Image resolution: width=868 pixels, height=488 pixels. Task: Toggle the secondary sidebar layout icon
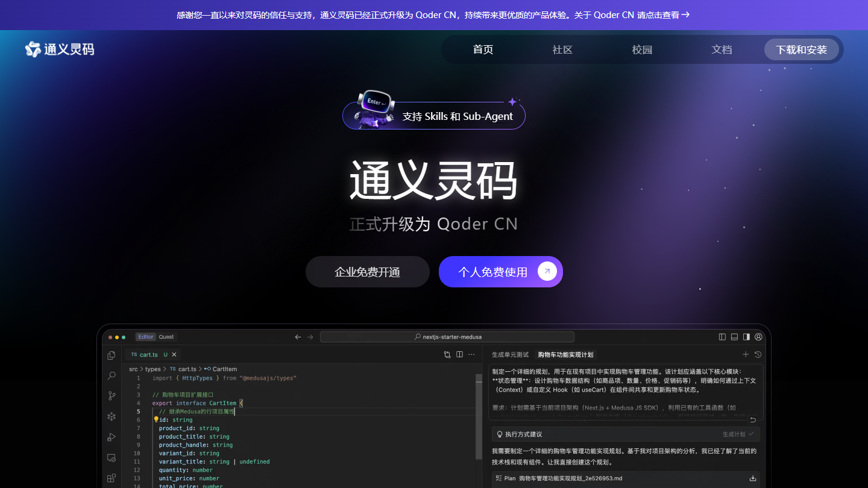tap(746, 337)
